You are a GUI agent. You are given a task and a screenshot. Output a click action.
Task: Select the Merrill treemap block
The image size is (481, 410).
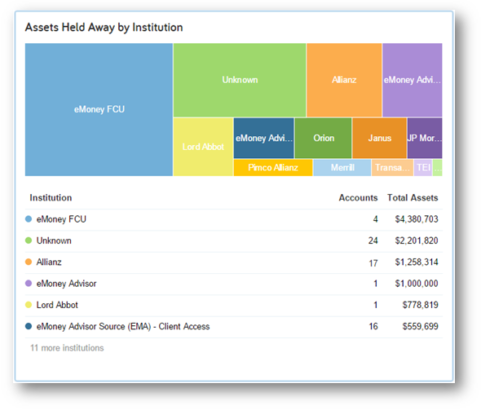342,168
